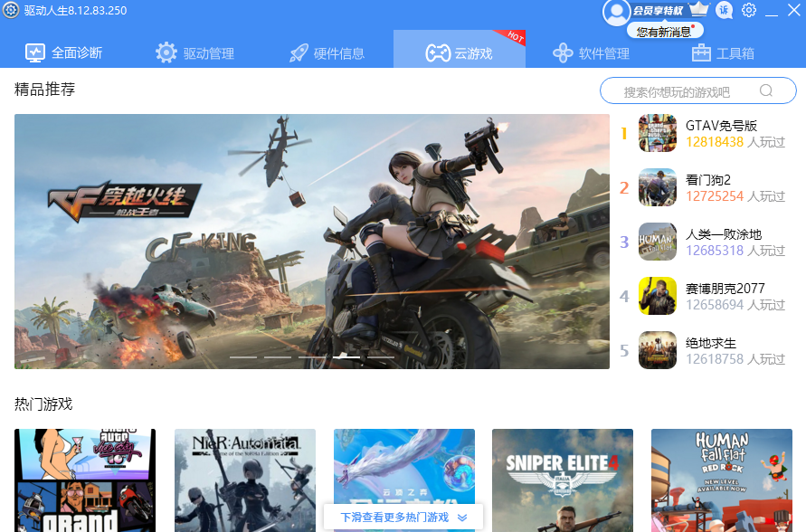Open the Grand Theft Auto Vice City card
Viewport: 806px width, 532px height.
point(85,480)
